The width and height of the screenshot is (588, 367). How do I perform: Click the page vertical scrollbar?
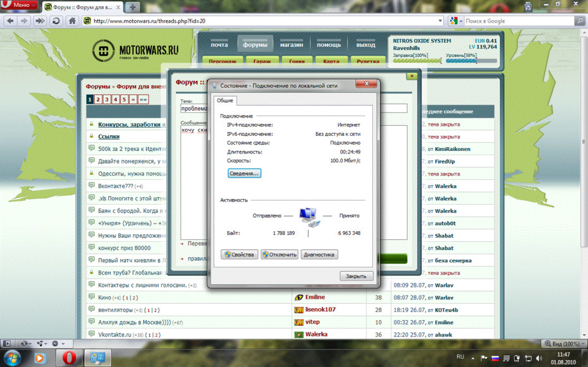(584, 183)
